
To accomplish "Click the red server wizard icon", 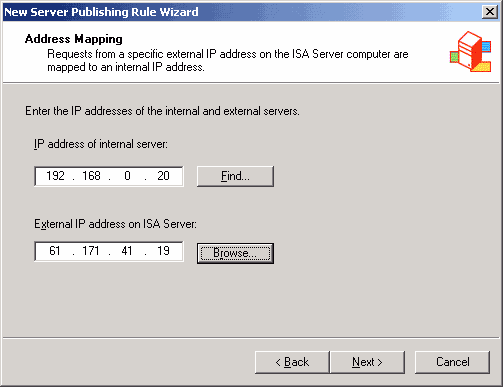I will (x=470, y=52).
